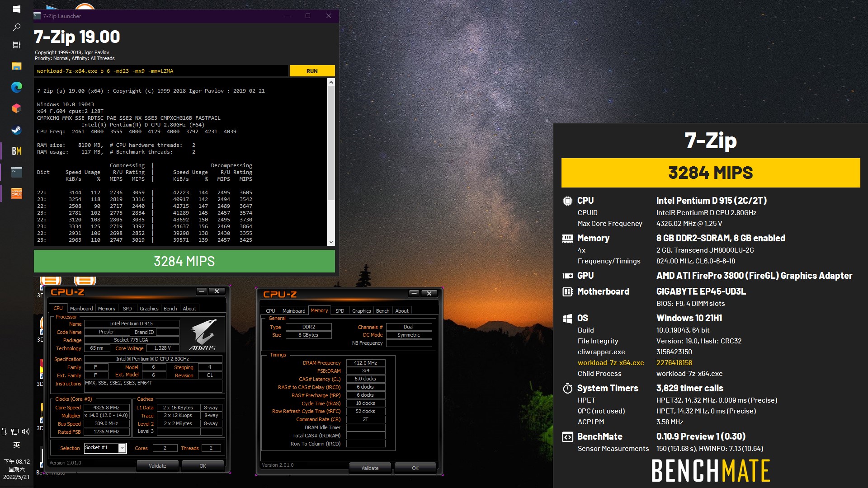Image resolution: width=868 pixels, height=488 pixels.
Task: Click Core Speed value 4325.8 MHz
Action: pyautogui.click(x=106, y=408)
